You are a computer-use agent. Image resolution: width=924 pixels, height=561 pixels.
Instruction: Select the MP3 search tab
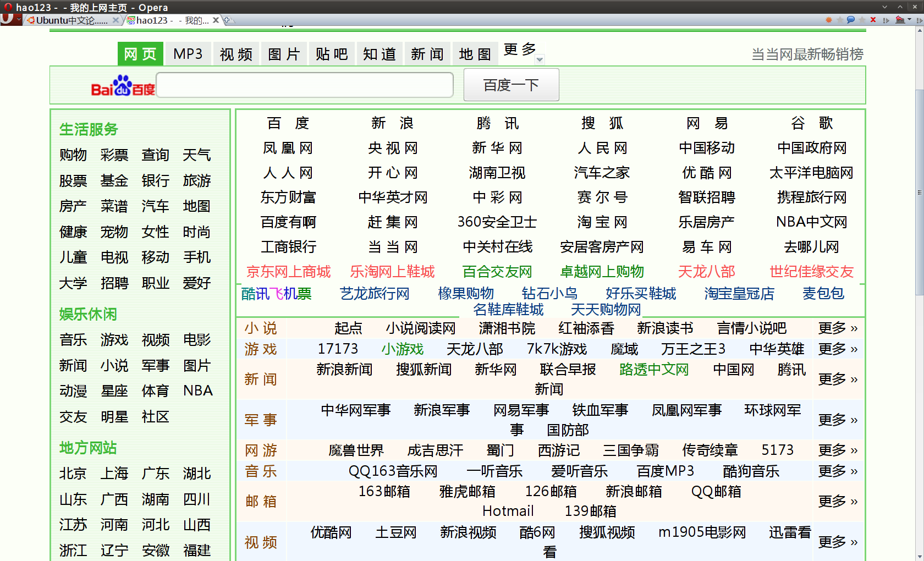pyautogui.click(x=188, y=54)
